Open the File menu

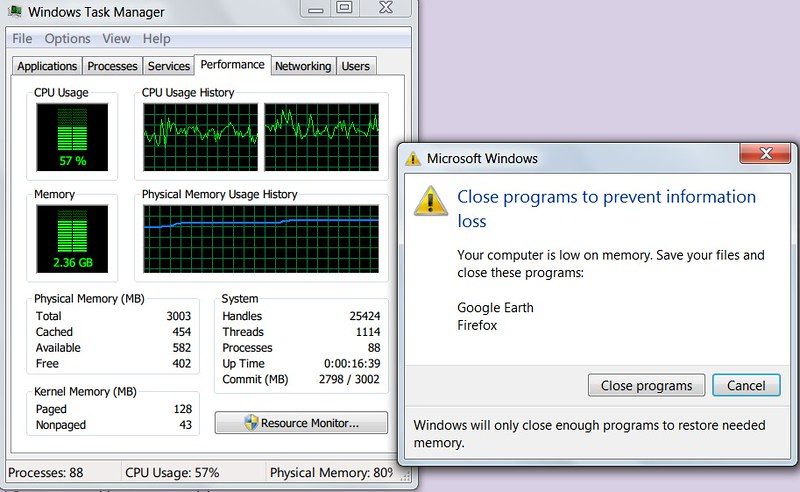click(x=22, y=39)
